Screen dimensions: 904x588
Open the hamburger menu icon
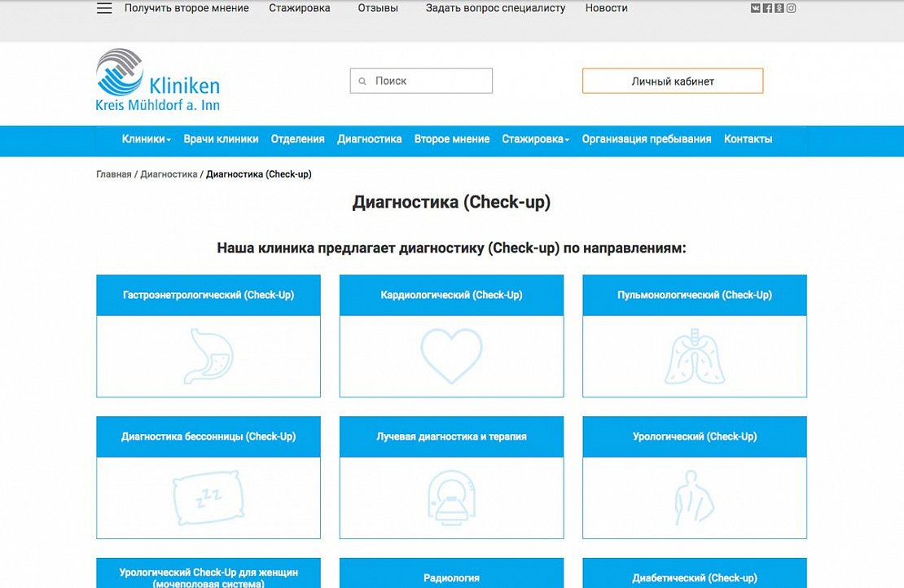(x=104, y=8)
